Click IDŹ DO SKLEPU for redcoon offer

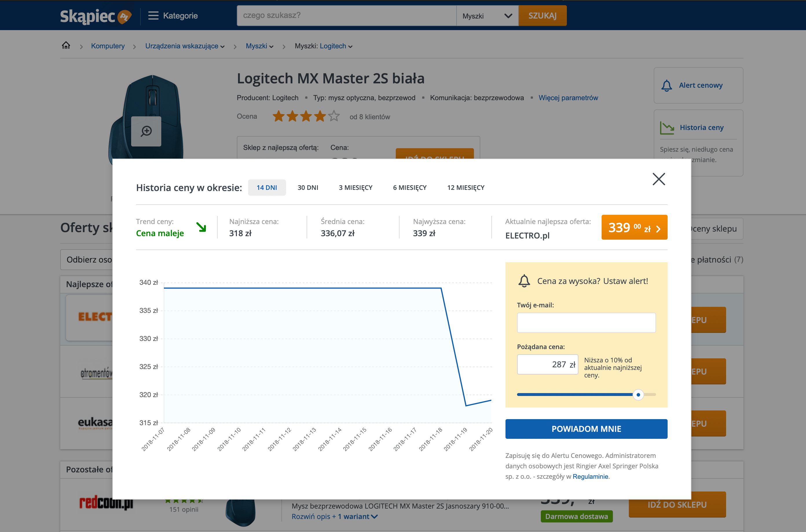click(x=677, y=505)
